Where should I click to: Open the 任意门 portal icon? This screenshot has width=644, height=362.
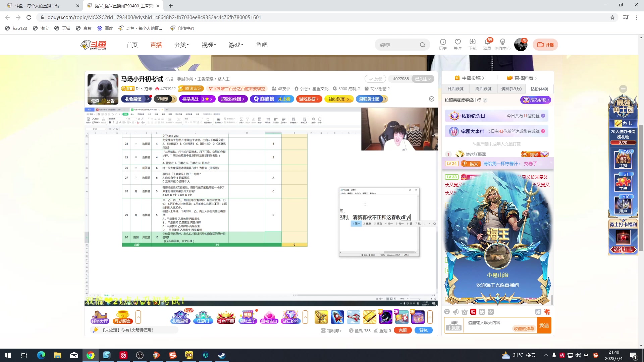pyautogui.click(x=203, y=317)
